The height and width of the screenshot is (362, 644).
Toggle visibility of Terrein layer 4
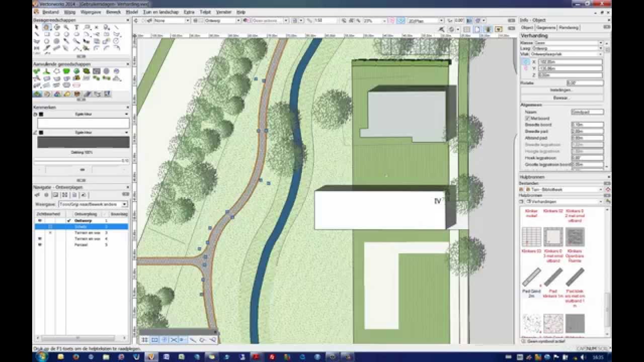tap(40, 239)
